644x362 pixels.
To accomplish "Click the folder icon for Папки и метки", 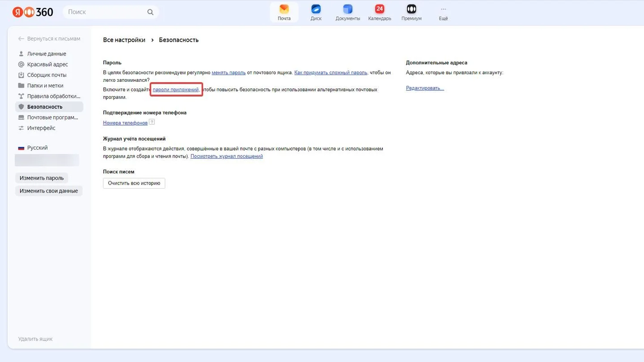I will tap(21, 85).
